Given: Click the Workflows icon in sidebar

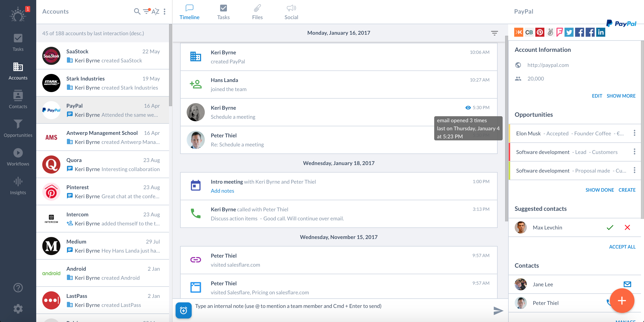Looking at the screenshot, I should coord(18,152).
